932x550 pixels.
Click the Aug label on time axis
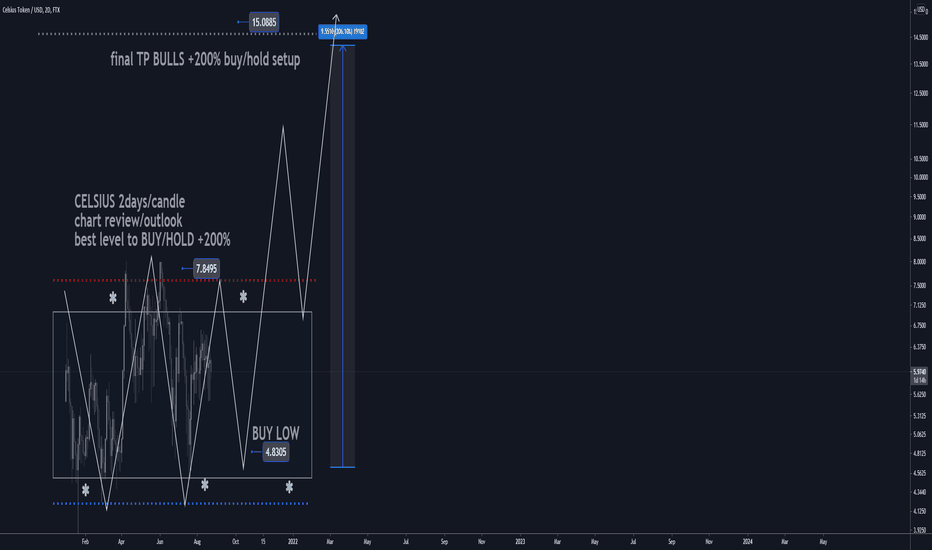[197, 542]
